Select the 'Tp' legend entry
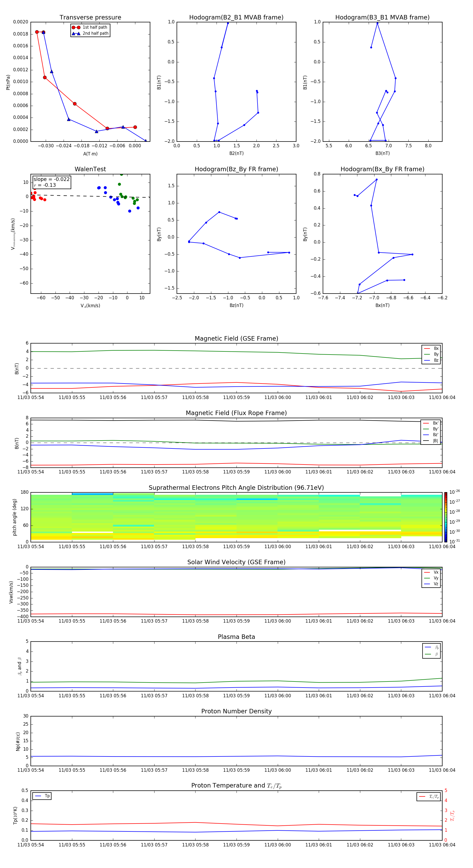This screenshot has width=473, height=868. pos(42,796)
